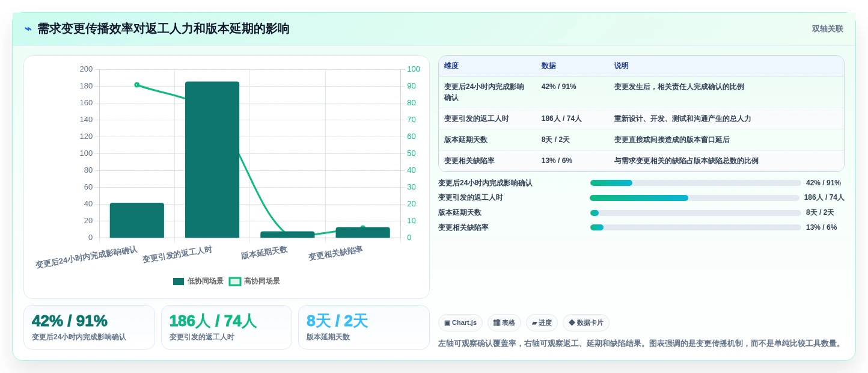The height and width of the screenshot is (373, 868).
Task: Click the chart x-axis label 变更相关缺陷率
Action: pos(335,253)
